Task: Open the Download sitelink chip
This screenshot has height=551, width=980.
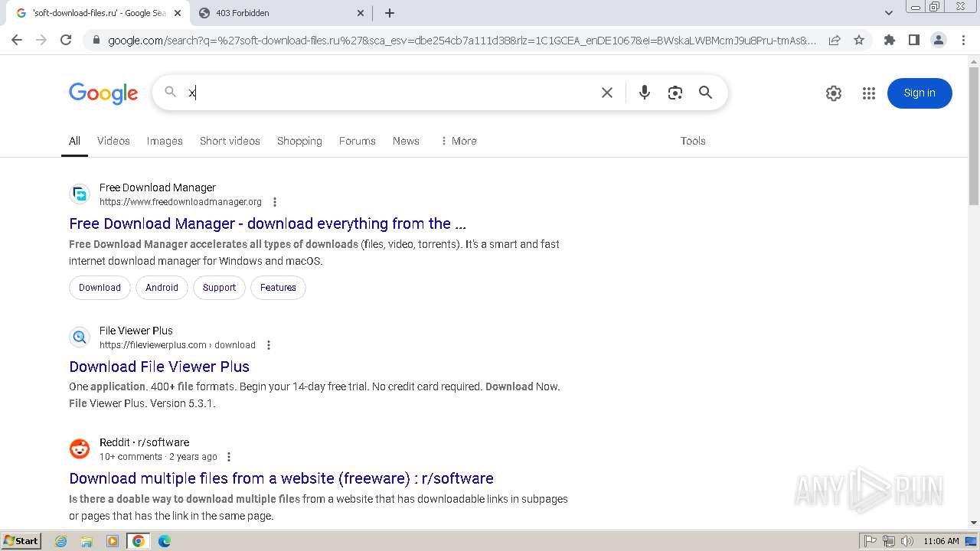Action: coord(100,288)
